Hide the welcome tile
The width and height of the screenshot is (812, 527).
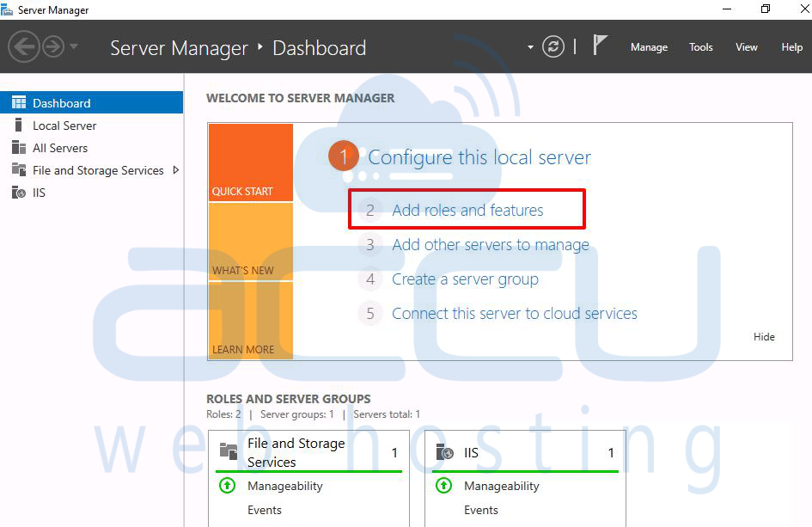764,337
